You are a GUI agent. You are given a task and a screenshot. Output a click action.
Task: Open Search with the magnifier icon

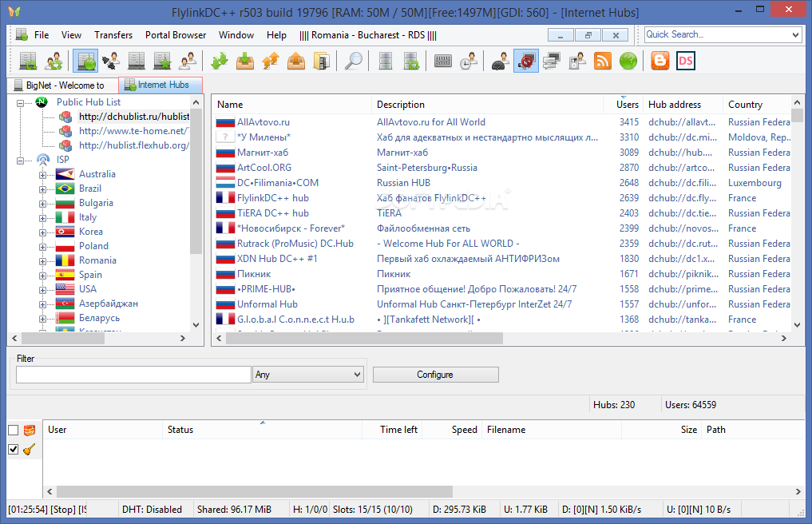[354, 62]
